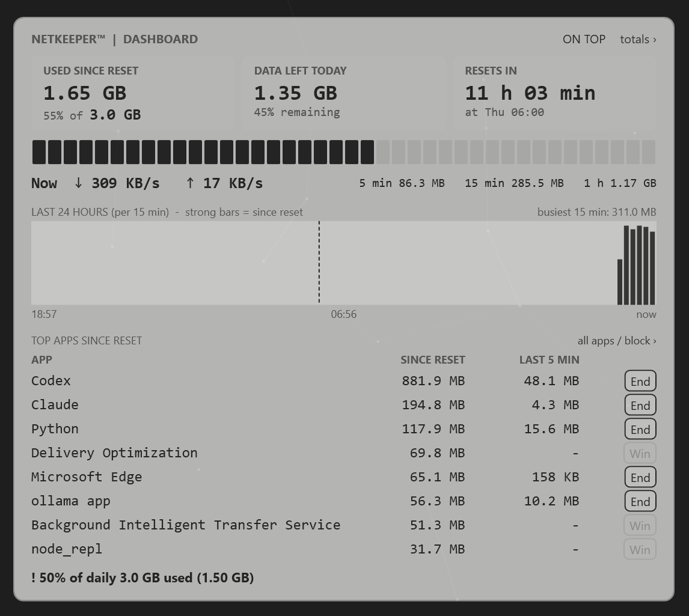689x616 pixels.
Task: Select the ollama app row name
Action: coord(71,501)
